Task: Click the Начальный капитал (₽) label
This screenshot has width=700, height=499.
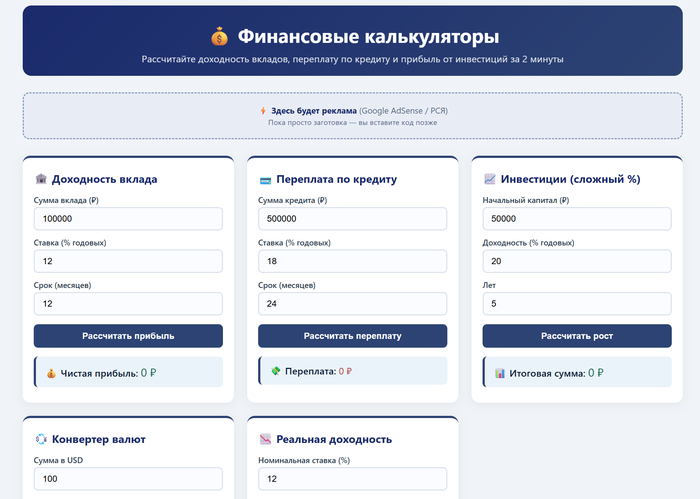Action: [x=526, y=200]
